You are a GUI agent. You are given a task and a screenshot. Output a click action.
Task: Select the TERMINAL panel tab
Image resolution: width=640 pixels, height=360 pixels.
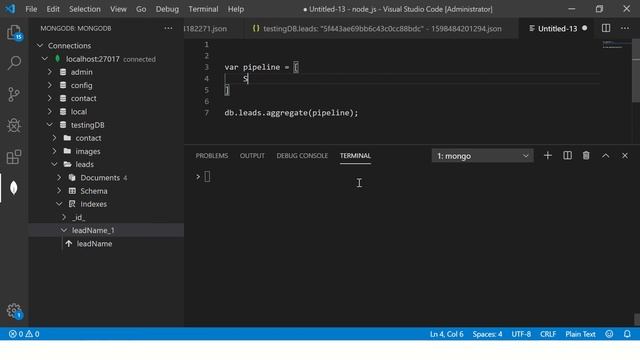(x=355, y=156)
